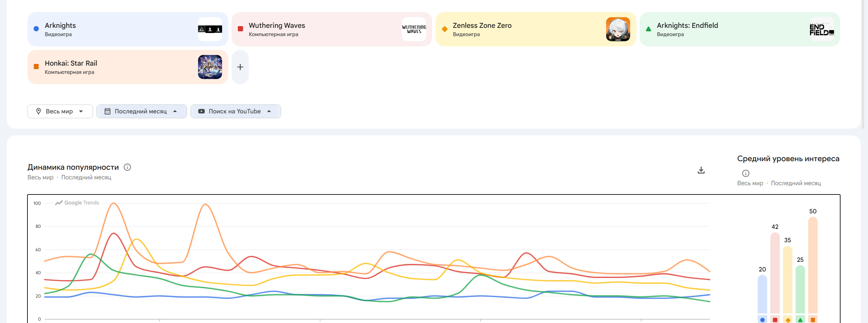Click the subtitle under Средний уровень интереса
The image size is (868, 323).
[779, 183]
